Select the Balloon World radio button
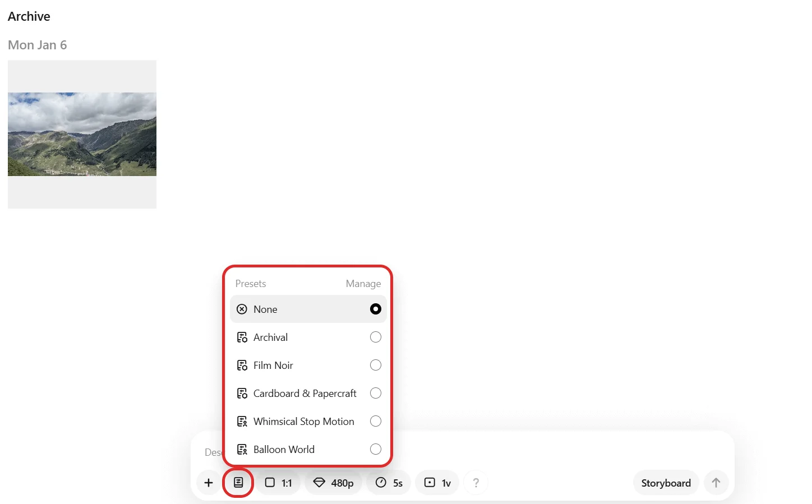Screen dimensions: 812x504 point(376,449)
